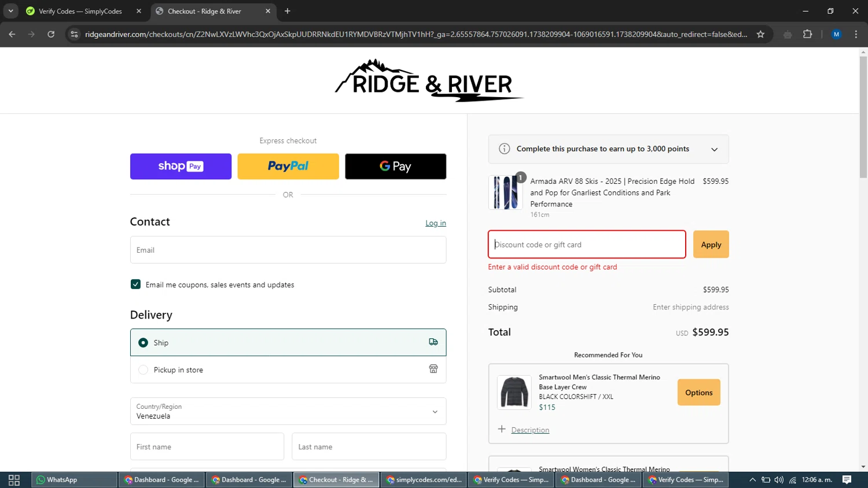View site information icon in address bar

click(x=74, y=34)
